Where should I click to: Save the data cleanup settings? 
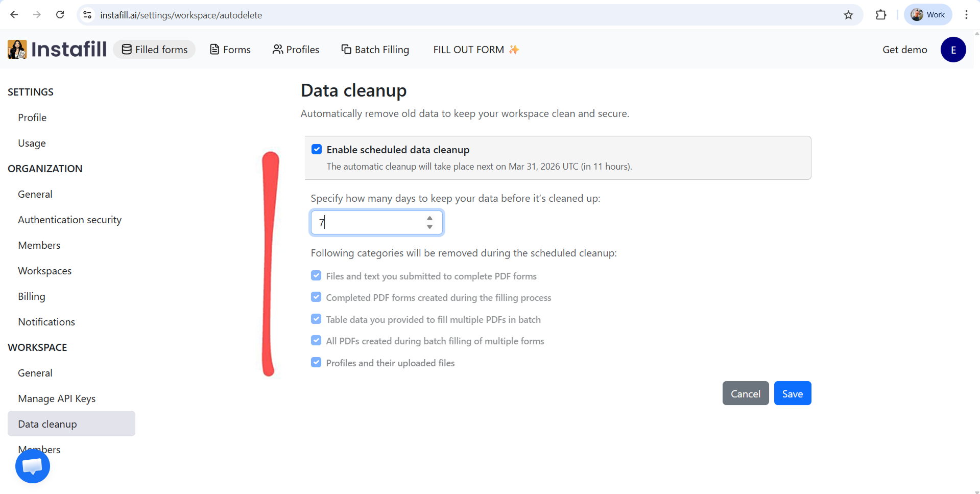point(792,393)
